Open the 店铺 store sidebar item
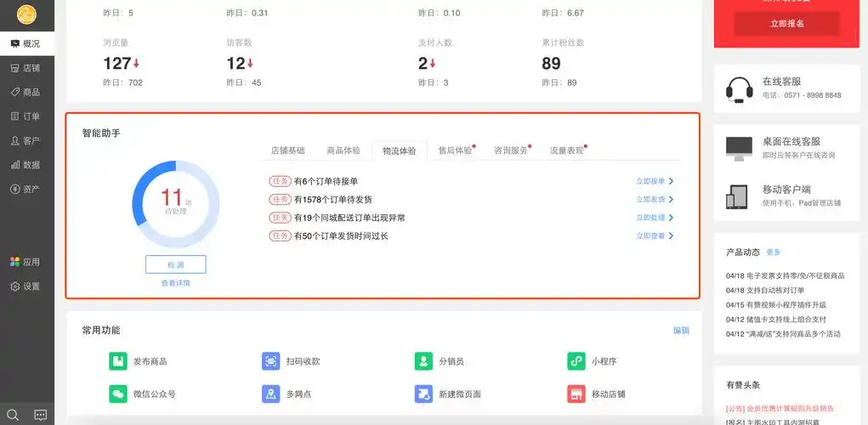The height and width of the screenshot is (425, 868). (27, 68)
